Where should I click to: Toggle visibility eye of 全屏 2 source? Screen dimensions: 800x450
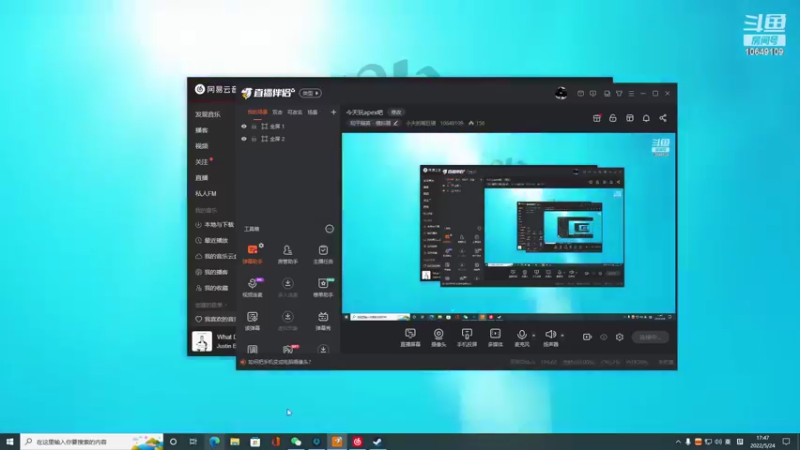pos(244,139)
